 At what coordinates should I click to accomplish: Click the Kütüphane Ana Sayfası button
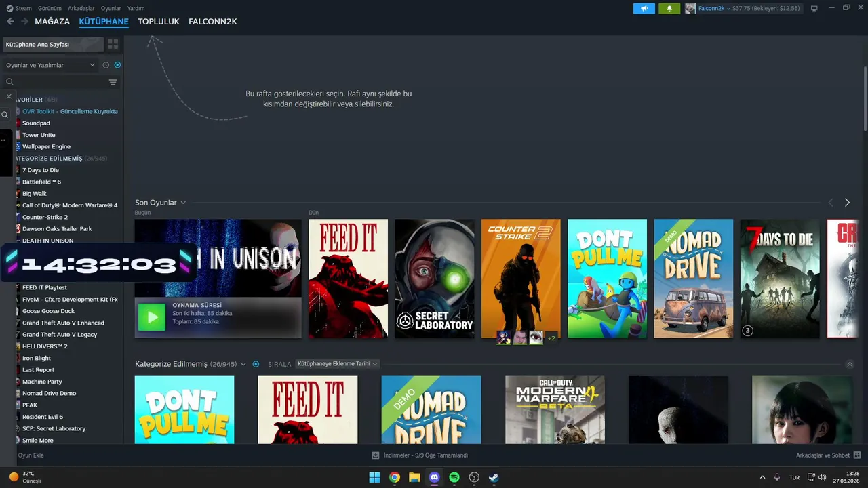(53, 44)
